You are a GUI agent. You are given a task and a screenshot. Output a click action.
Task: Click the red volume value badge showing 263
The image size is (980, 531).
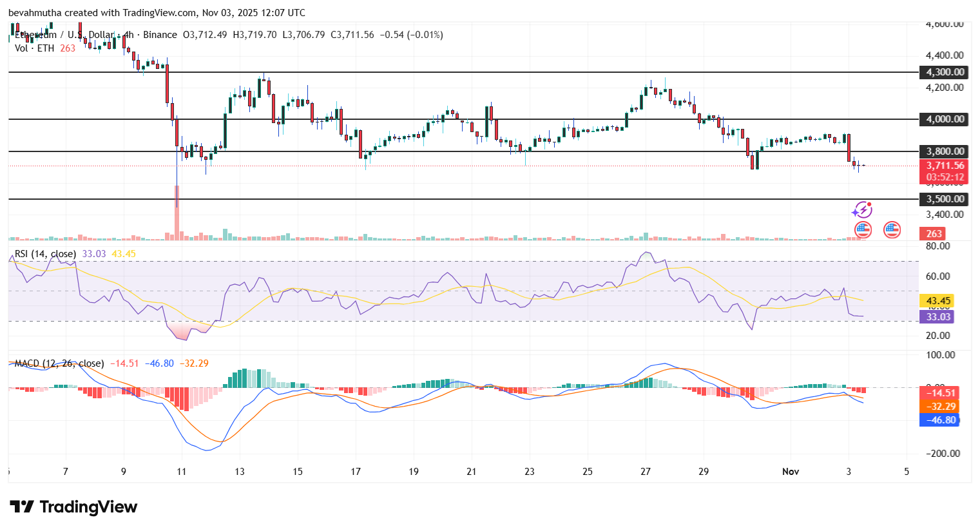934,233
